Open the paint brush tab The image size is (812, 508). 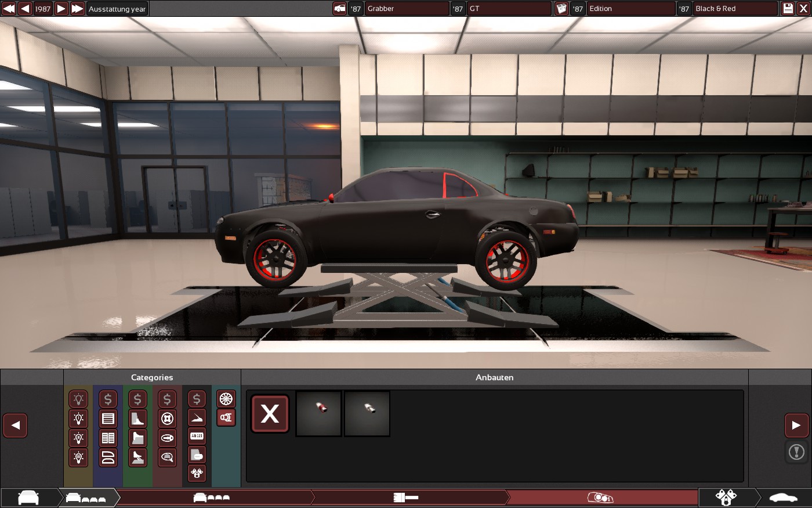click(x=406, y=498)
